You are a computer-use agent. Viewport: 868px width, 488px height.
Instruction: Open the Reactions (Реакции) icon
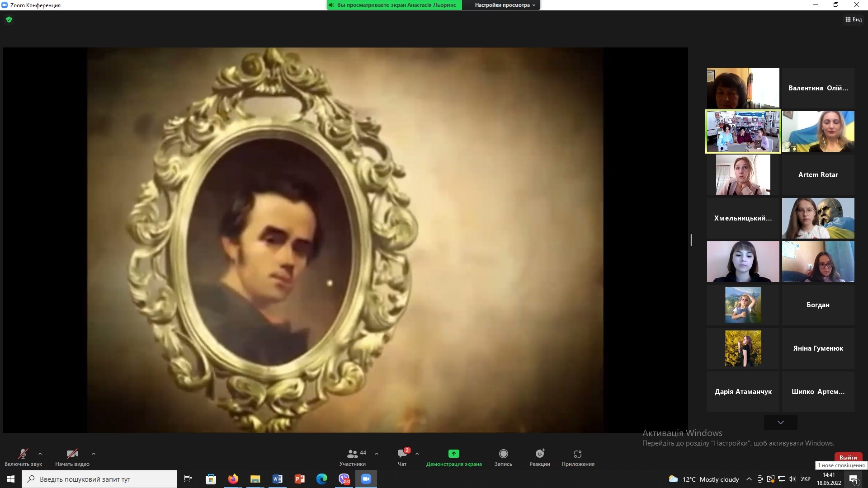pyautogui.click(x=540, y=454)
